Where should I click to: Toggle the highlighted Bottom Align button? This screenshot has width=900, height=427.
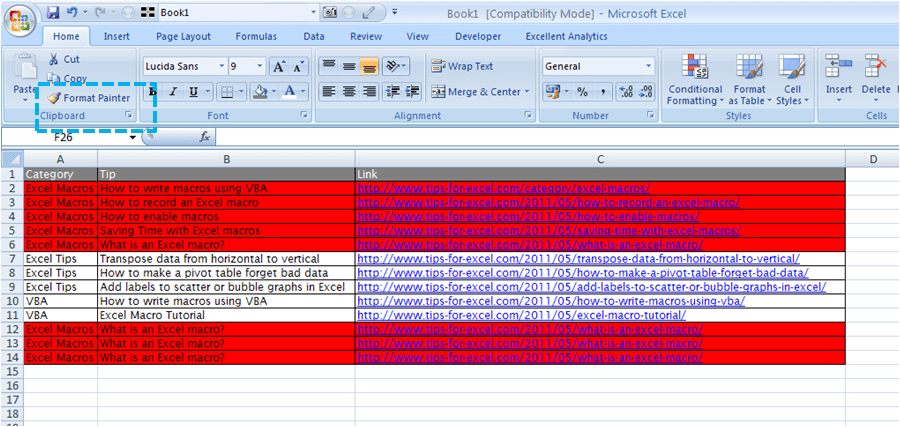click(x=368, y=67)
